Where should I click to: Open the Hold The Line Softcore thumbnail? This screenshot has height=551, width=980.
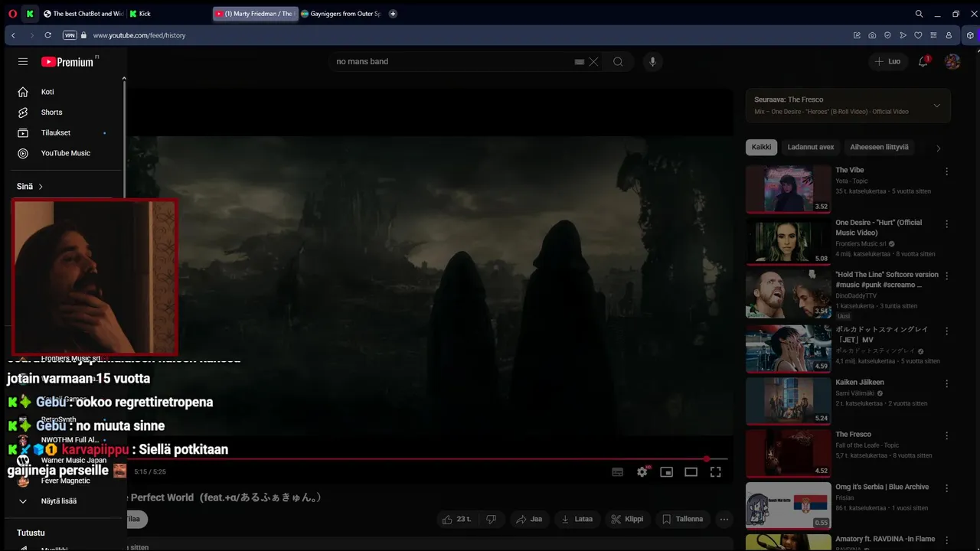tap(788, 295)
